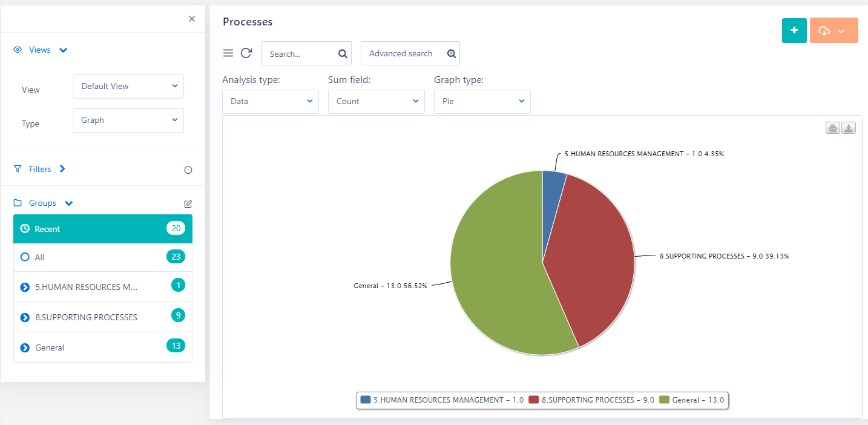
Task: Edit groups with the pencil icon
Action: tap(188, 204)
